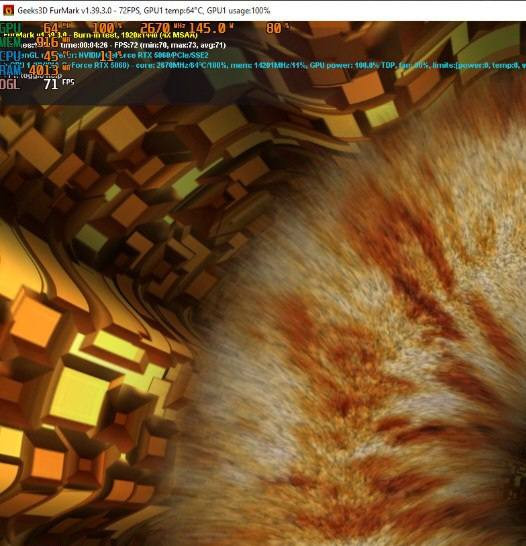This screenshot has height=546, width=526.
Task: Click the yellow Burn-in test 4X MSAA text
Action: point(135,35)
